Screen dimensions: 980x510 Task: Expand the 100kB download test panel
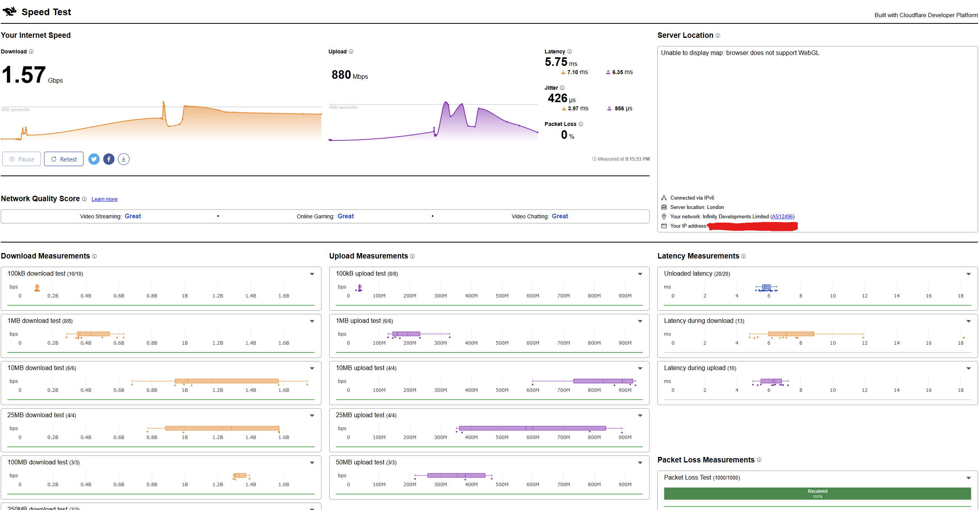point(312,274)
